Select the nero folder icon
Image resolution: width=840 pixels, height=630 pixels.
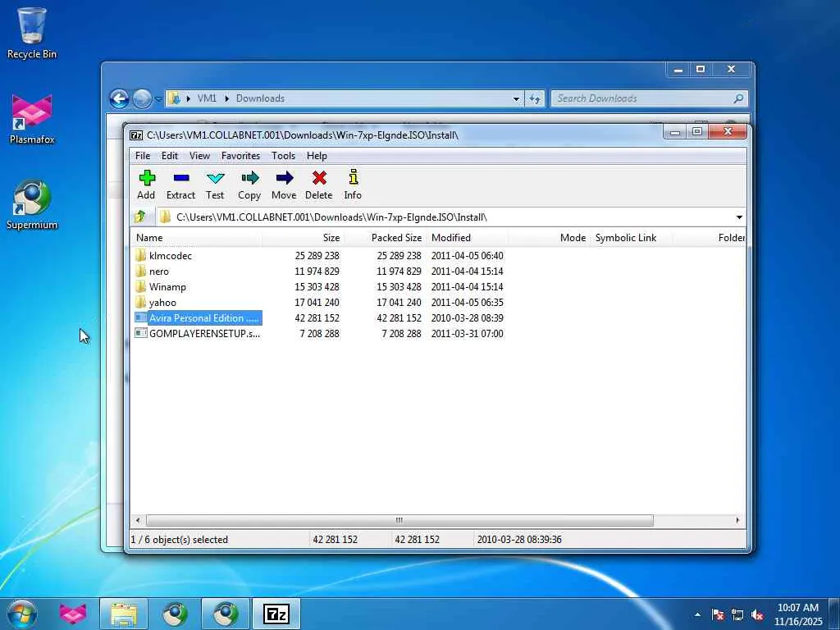(140, 271)
